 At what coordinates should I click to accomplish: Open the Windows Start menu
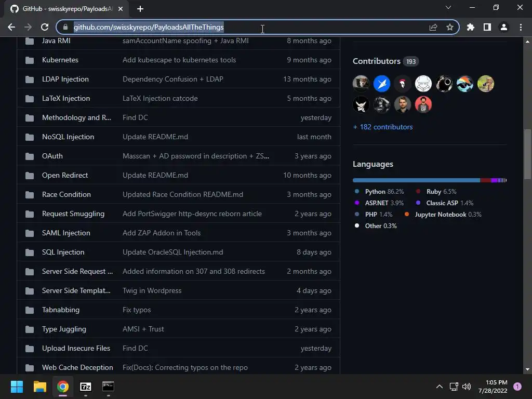pyautogui.click(x=17, y=387)
